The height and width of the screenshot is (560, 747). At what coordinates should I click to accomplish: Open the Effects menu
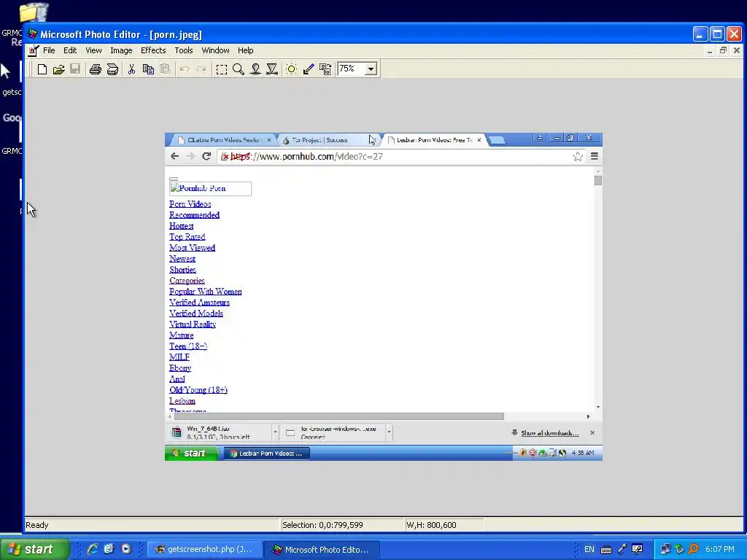[x=153, y=50]
